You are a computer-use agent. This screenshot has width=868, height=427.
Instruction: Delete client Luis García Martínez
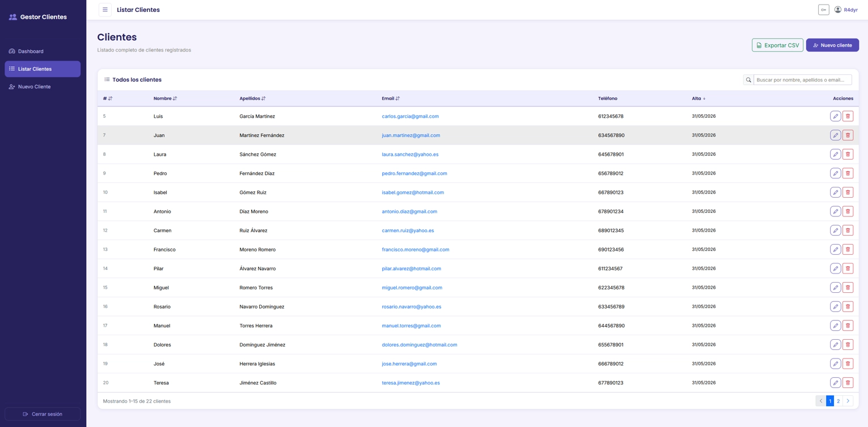(x=848, y=116)
